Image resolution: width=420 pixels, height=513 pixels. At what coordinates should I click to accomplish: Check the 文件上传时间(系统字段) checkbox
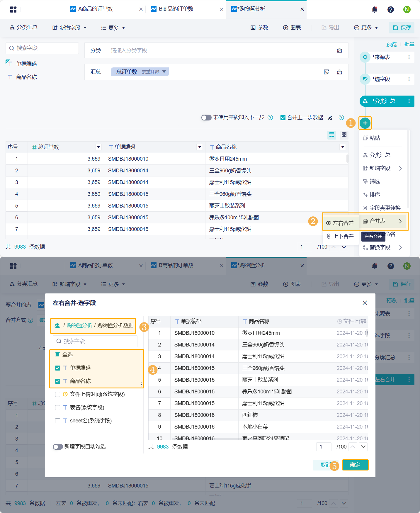(58, 394)
